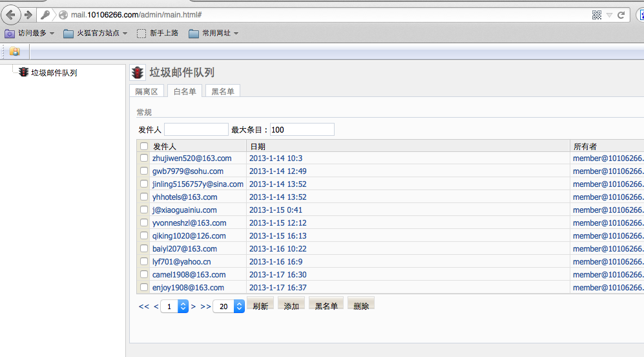Click date 2013-1-16 16:9

pos(276,262)
